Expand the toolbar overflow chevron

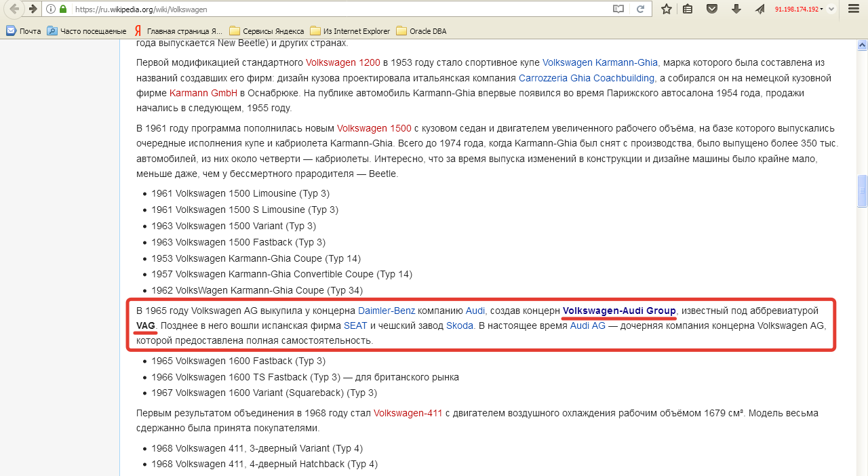click(x=833, y=9)
